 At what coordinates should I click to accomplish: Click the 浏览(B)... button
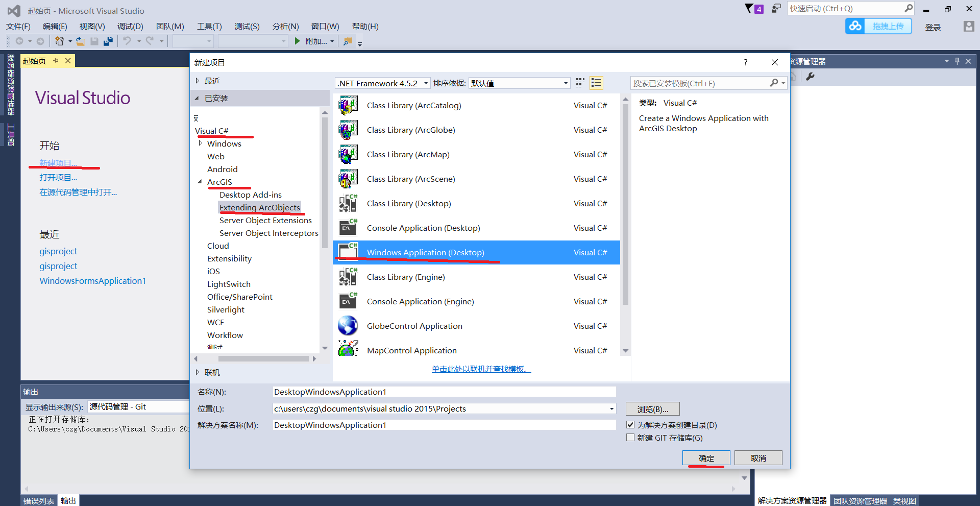652,408
